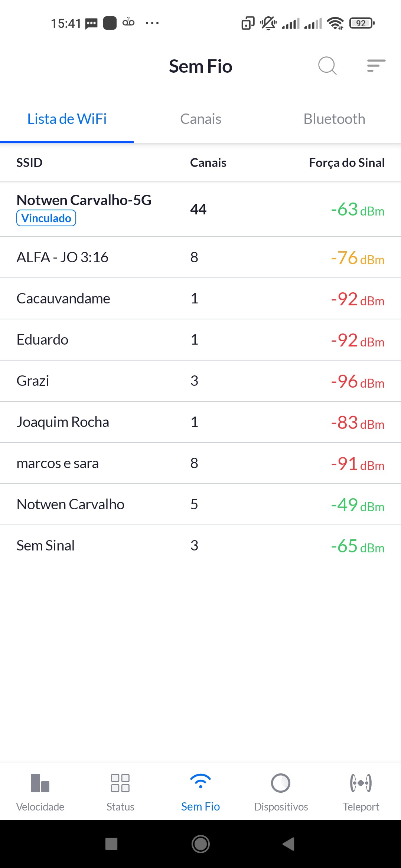
Task: Open the Dispositivos devices icon
Action: tap(281, 783)
